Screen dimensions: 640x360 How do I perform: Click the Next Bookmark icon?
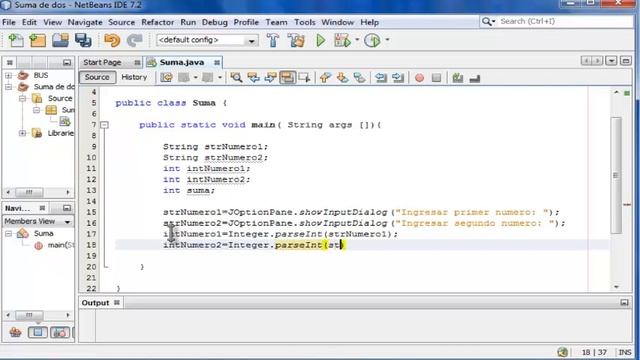[342, 77]
